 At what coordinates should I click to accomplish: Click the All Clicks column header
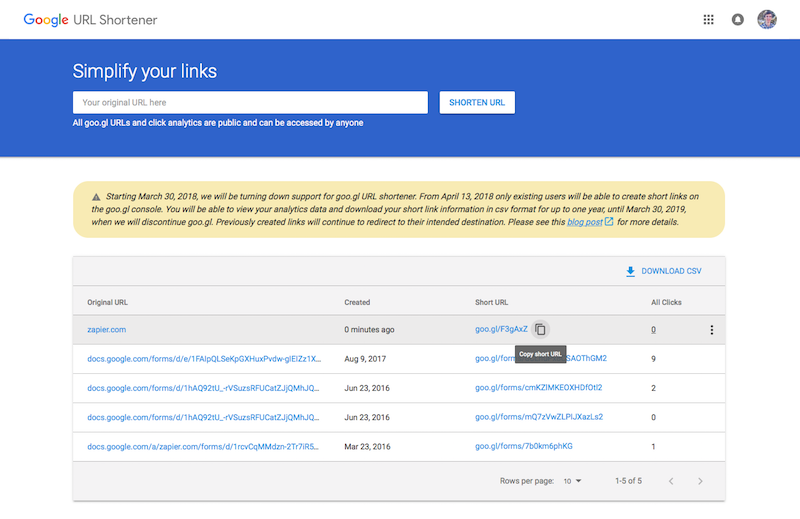coord(666,302)
